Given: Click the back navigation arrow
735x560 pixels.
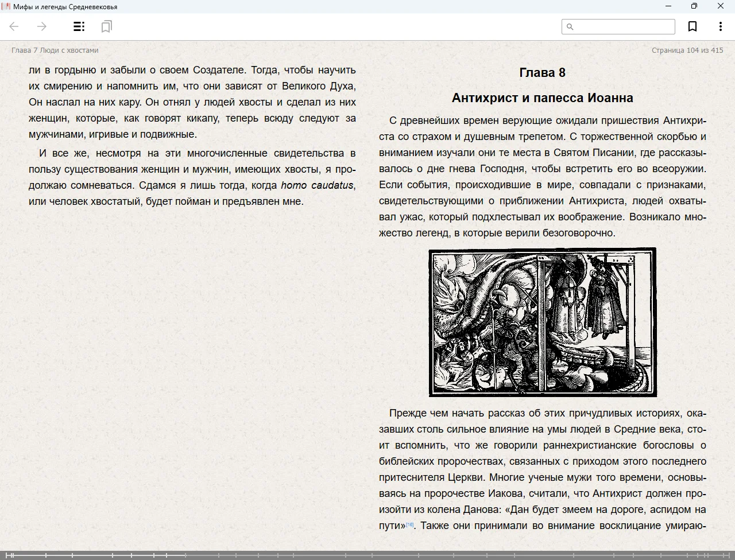Looking at the screenshot, I should [14, 26].
